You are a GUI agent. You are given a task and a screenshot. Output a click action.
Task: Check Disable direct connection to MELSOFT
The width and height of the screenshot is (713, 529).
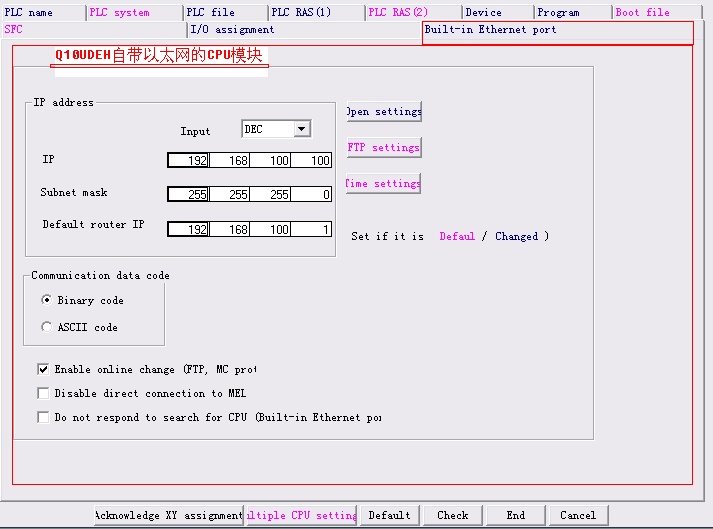click(43, 393)
